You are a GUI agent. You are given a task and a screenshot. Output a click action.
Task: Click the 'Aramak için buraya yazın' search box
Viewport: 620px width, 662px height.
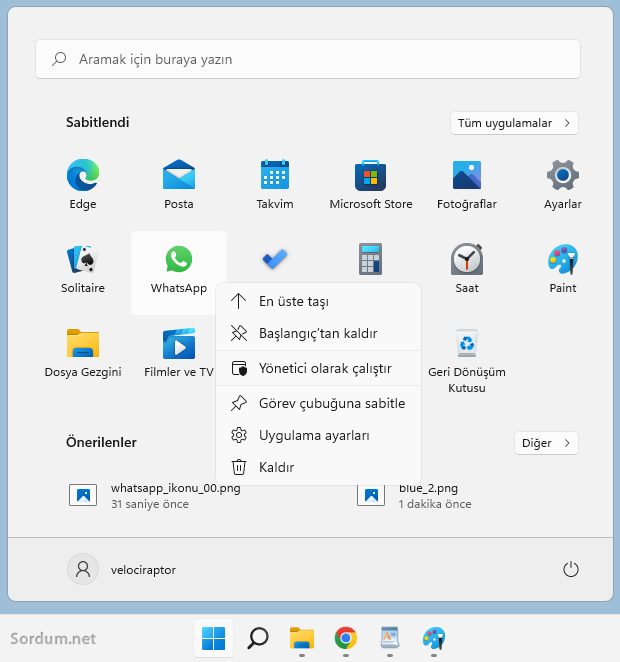(x=308, y=59)
